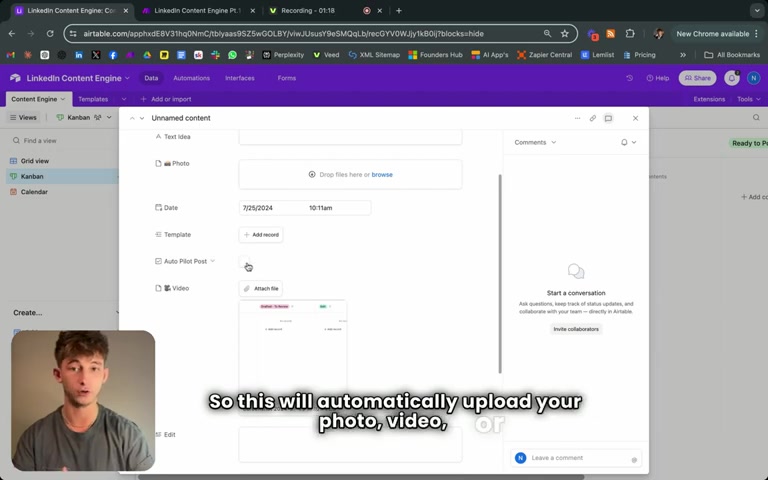Viewport: 768px width, 480px height.
Task: Expand table list chevron after Templates
Action: click(x=124, y=99)
